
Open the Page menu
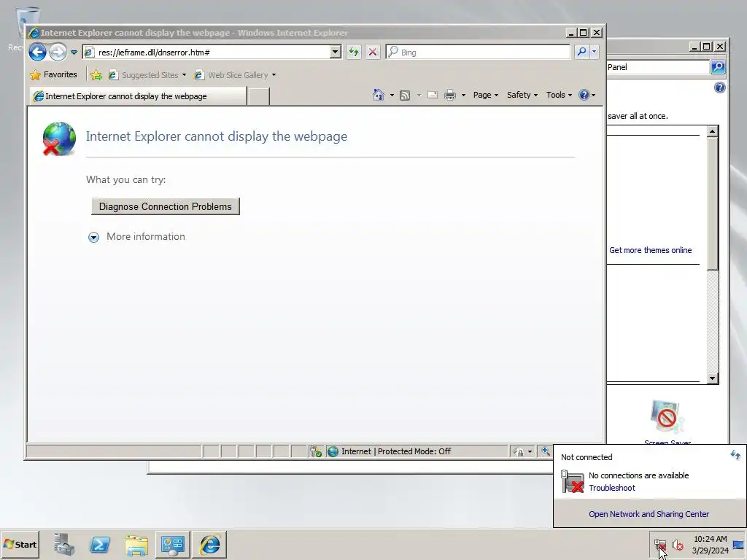pyautogui.click(x=485, y=95)
